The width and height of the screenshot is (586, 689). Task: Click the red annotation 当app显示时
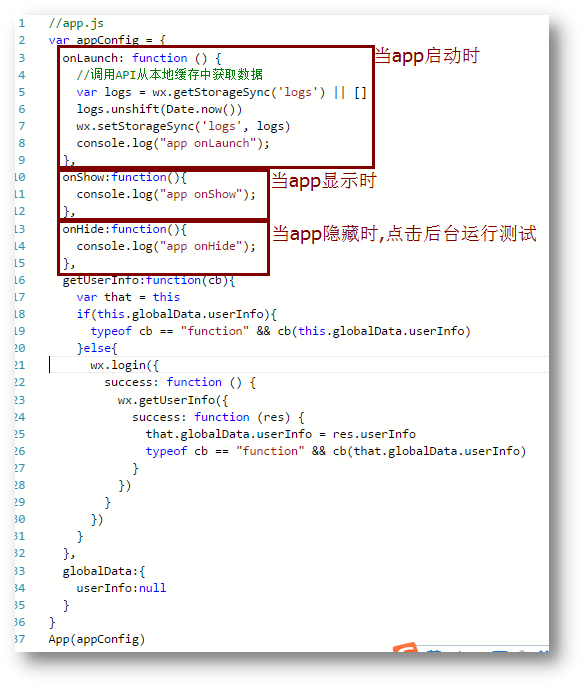coord(323,181)
